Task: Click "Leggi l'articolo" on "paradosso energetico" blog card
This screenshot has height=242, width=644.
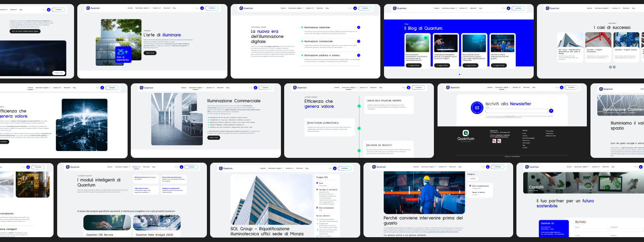Action: click(442, 65)
